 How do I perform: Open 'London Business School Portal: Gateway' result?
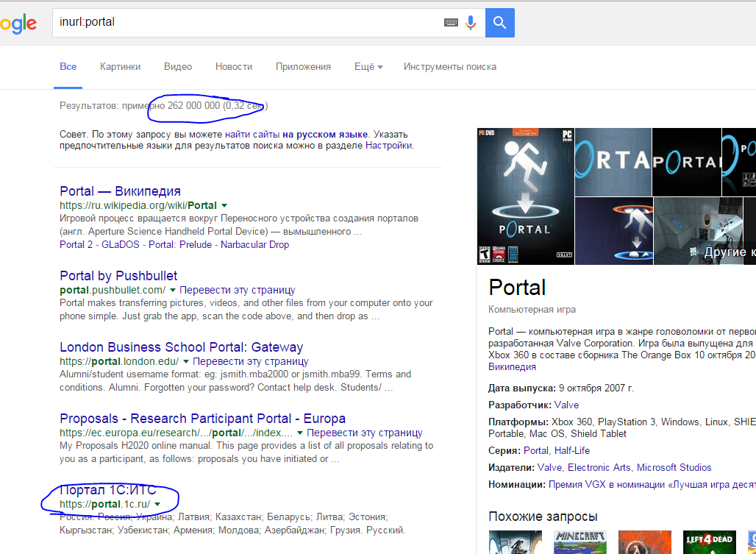pos(182,347)
